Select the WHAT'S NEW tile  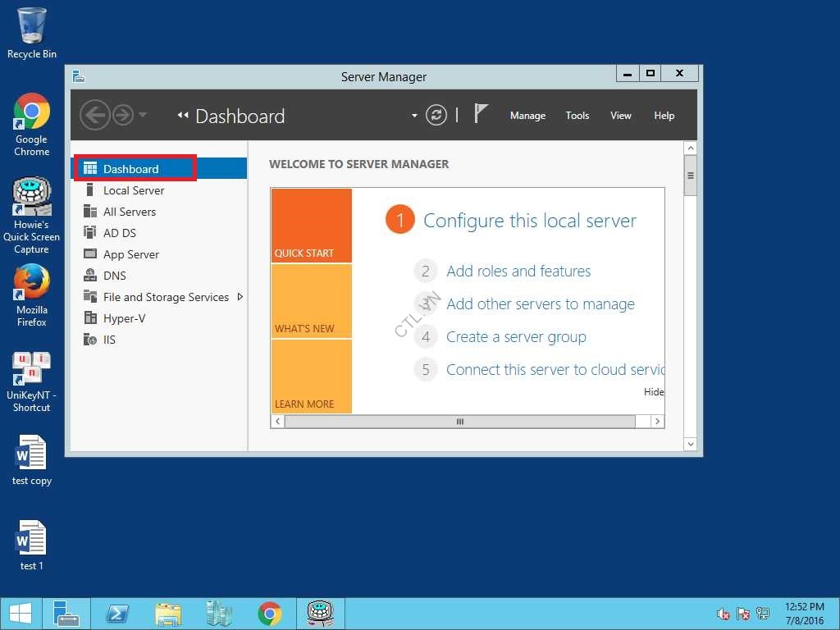312,301
